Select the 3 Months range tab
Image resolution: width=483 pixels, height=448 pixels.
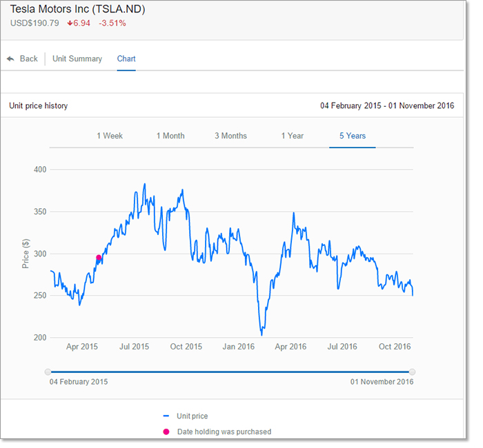(x=230, y=136)
